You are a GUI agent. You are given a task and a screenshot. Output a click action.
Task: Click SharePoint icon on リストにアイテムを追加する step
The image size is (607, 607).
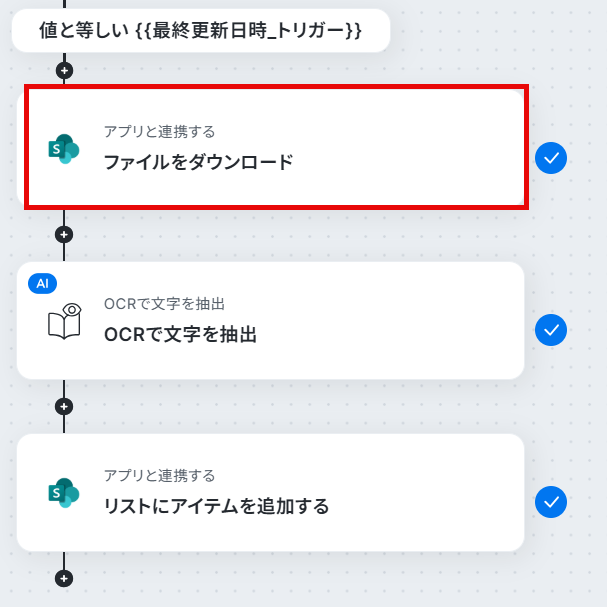pyautogui.click(x=64, y=493)
